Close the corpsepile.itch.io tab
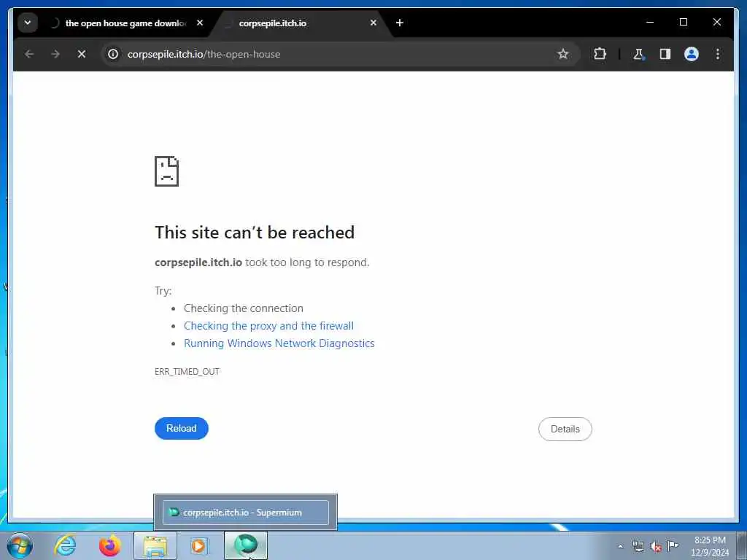The image size is (747, 560). pos(373,23)
